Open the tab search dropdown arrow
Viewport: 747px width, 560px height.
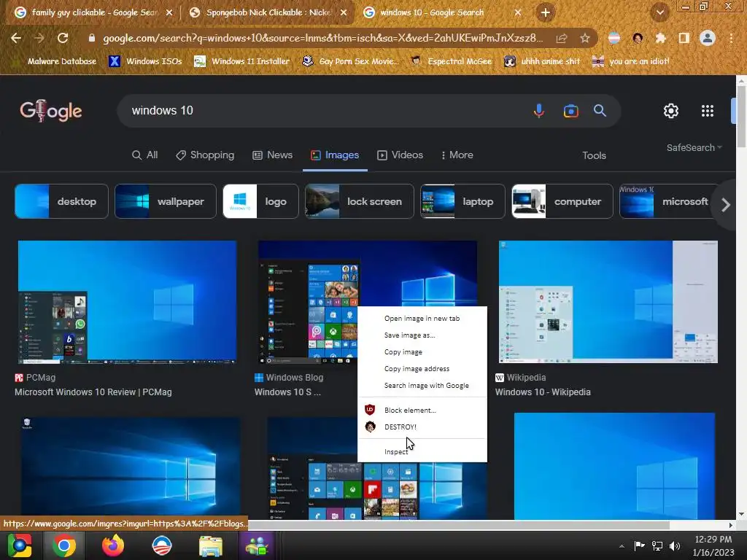click(x=660, y=12)
